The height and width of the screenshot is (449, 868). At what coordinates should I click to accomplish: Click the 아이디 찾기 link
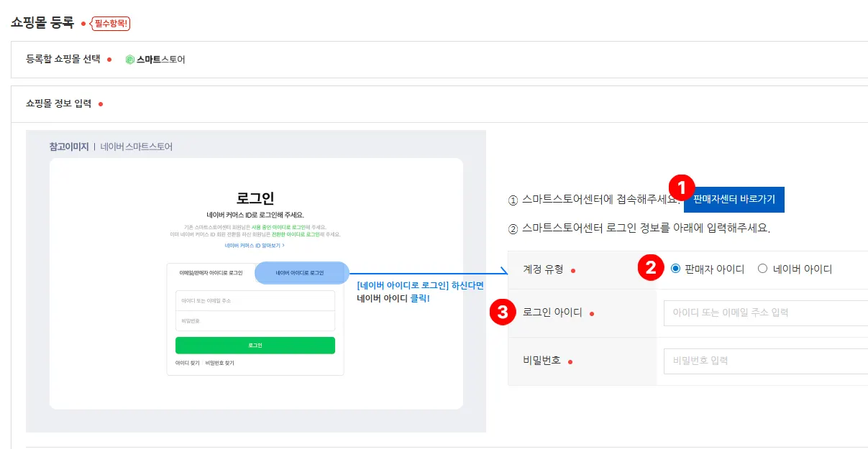click(188, 364)
